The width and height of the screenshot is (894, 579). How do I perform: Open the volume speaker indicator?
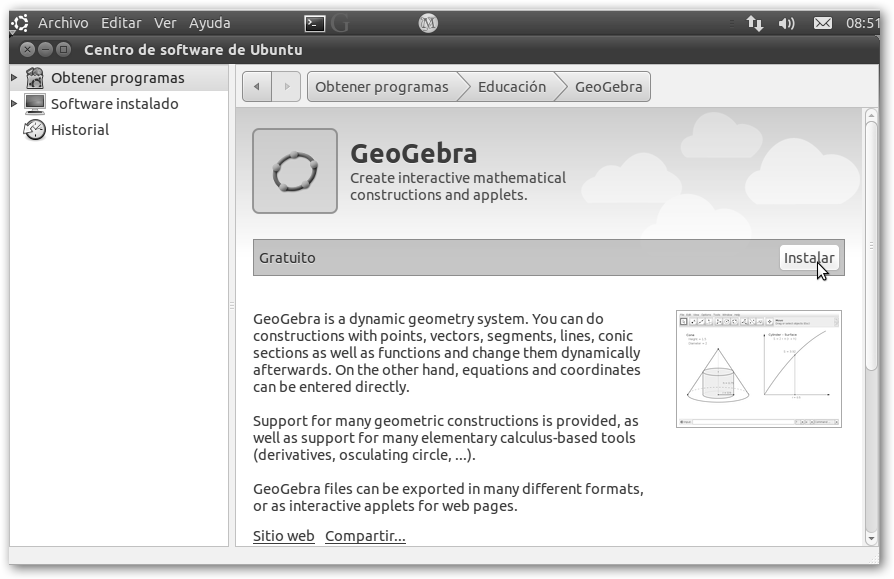tap(787, 23)
